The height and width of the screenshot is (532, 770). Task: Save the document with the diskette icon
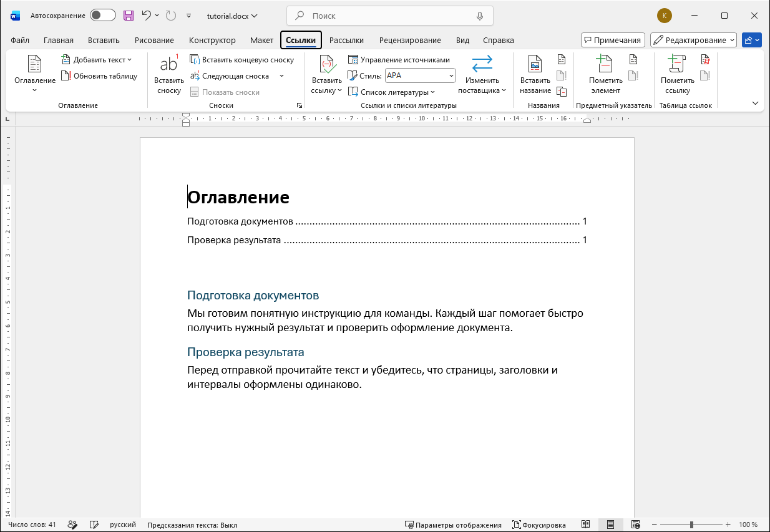129,16
